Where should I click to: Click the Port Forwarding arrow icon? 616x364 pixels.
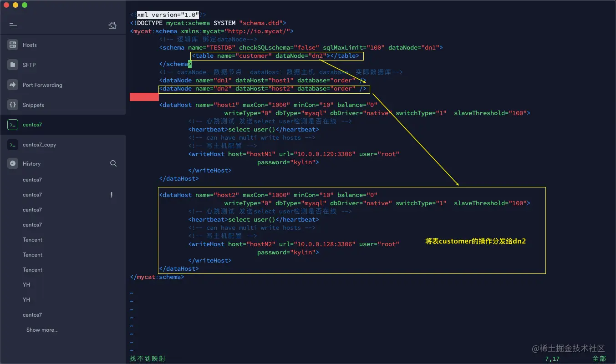[x=13, y=85]
